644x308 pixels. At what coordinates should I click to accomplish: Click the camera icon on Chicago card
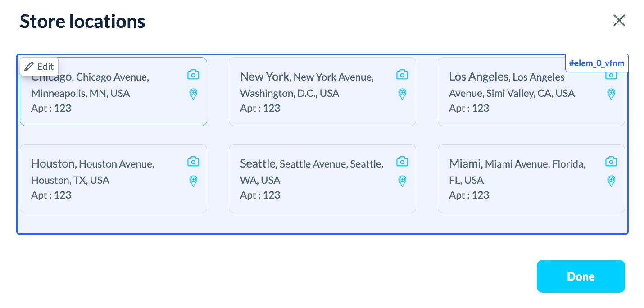[193, 75]
